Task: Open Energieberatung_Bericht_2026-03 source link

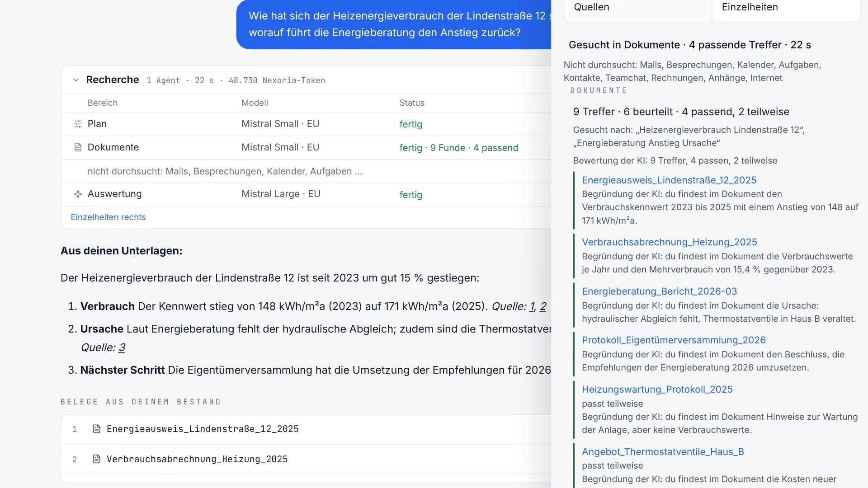Action: tap(660, 291)
